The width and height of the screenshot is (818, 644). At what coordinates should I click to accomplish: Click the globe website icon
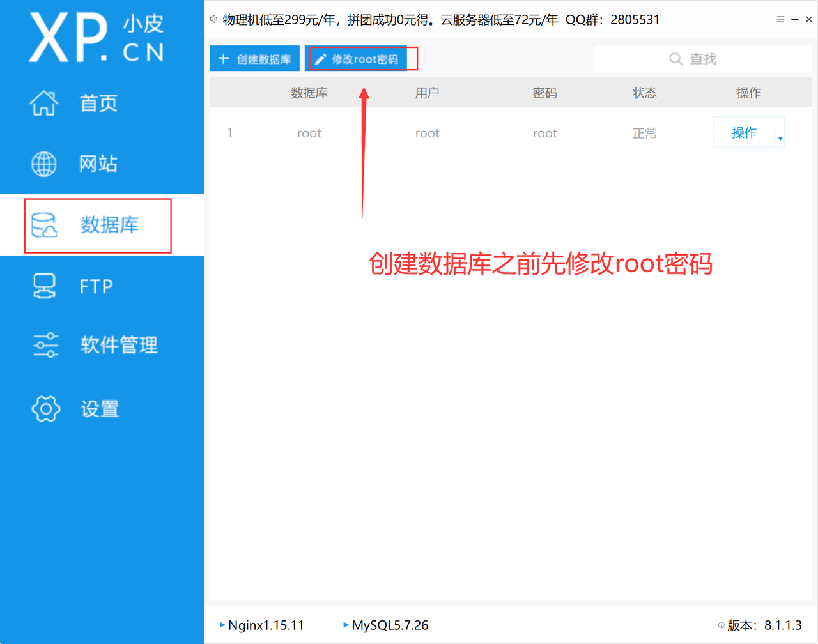(44, 164)
